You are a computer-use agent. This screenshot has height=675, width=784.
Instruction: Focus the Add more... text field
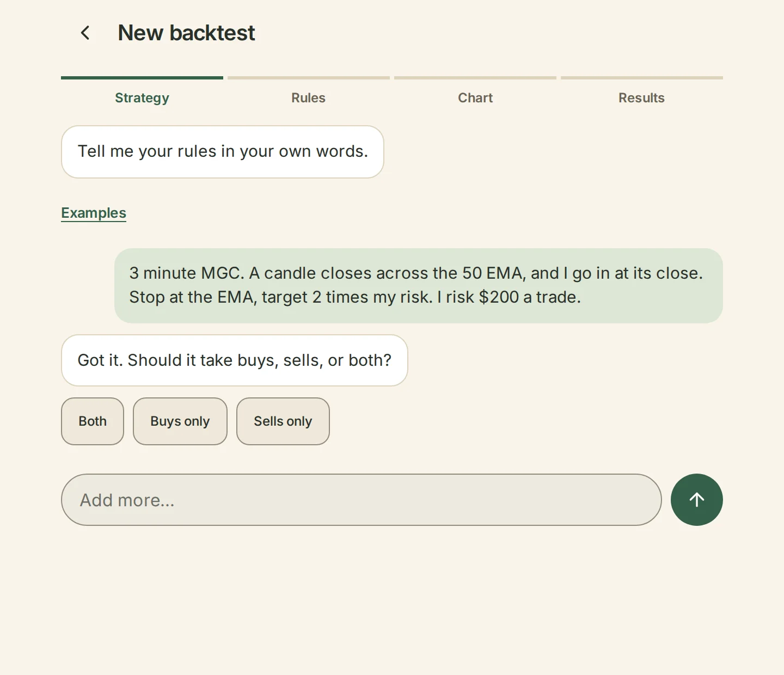[362, 500]
